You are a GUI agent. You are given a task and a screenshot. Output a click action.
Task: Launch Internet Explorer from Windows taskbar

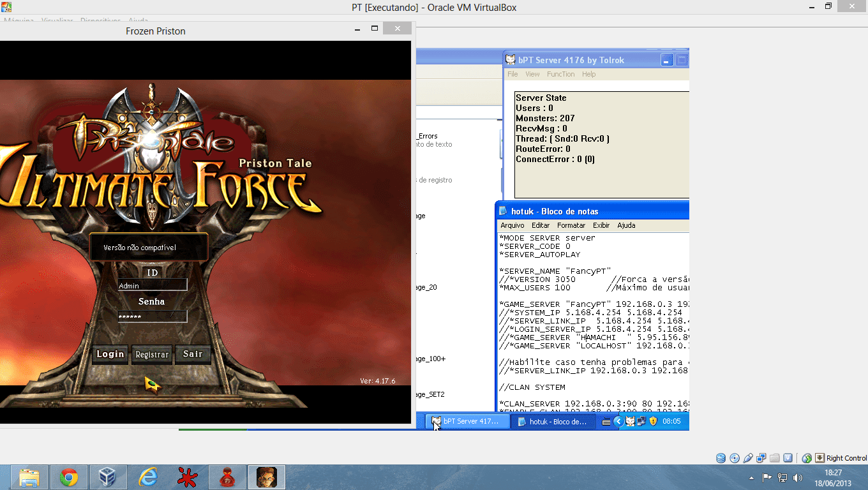pos(148,477)
